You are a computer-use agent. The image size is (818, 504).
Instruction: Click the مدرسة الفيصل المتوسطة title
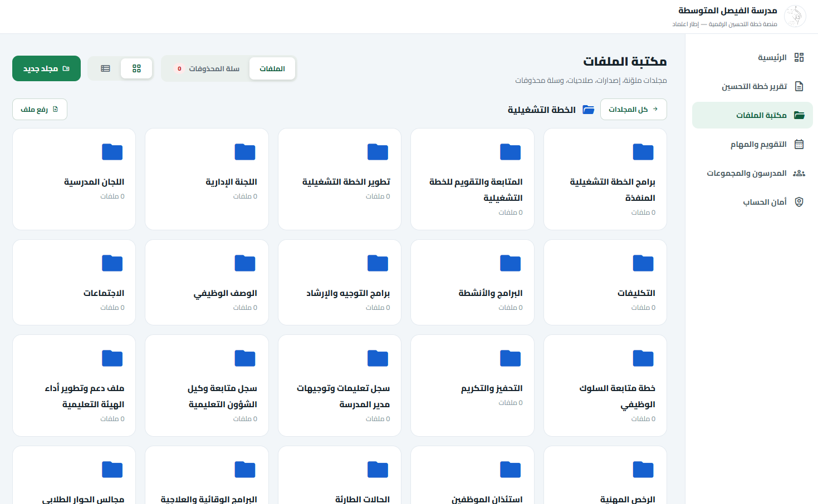(x=727, y=11)
